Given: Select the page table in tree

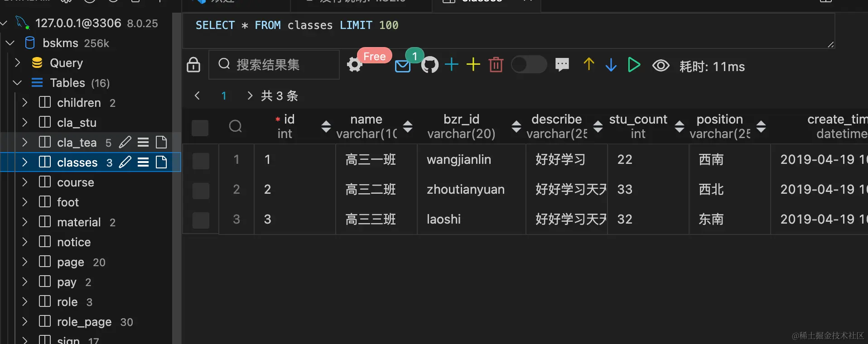Looking at the screenshot, I should tap(71, 263).
